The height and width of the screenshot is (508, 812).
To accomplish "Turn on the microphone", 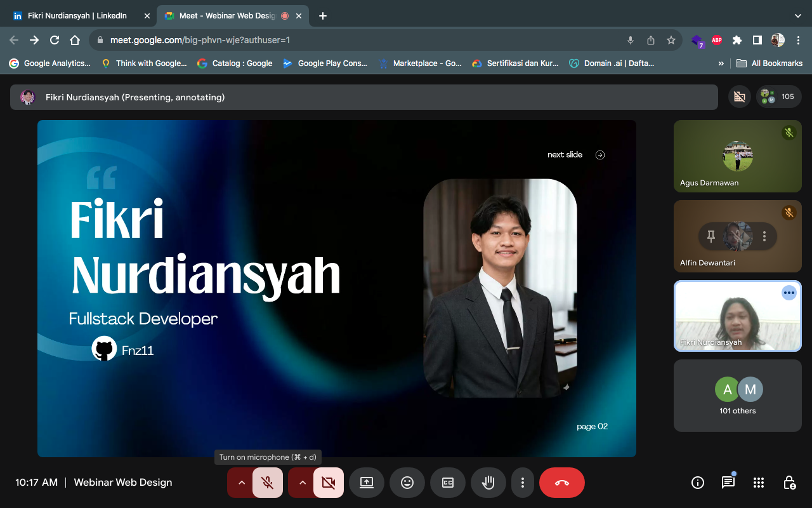I will pos(268,483).
